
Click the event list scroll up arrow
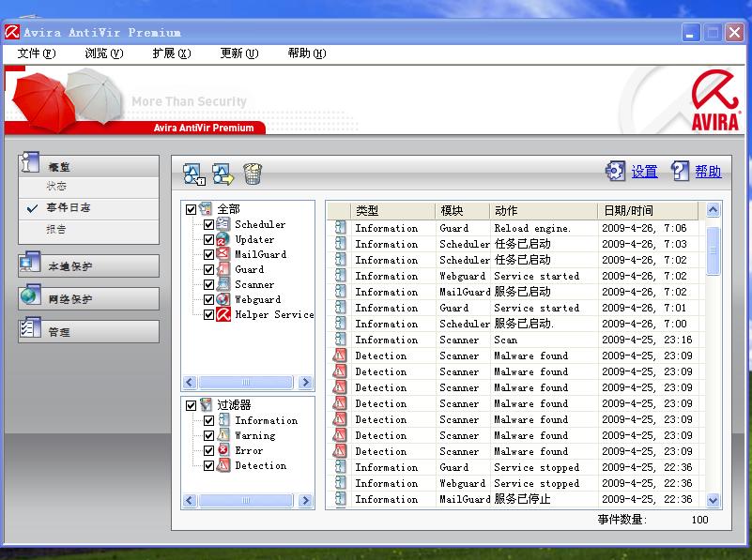714,210
